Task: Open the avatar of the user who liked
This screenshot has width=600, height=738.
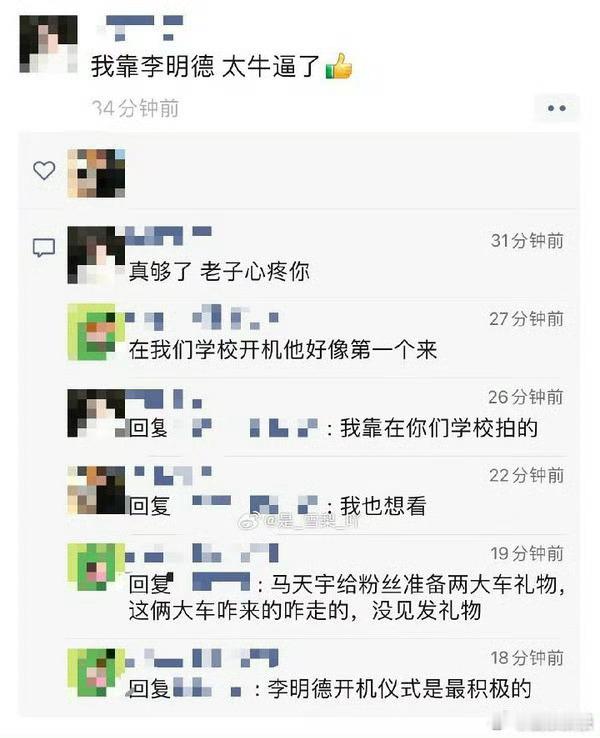Action: 96,173
